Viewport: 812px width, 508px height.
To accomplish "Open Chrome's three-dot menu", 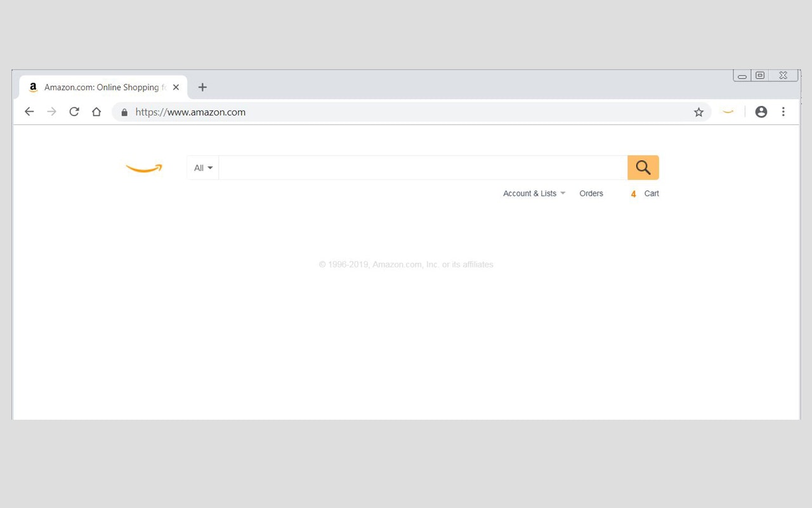I will [783, 111].
